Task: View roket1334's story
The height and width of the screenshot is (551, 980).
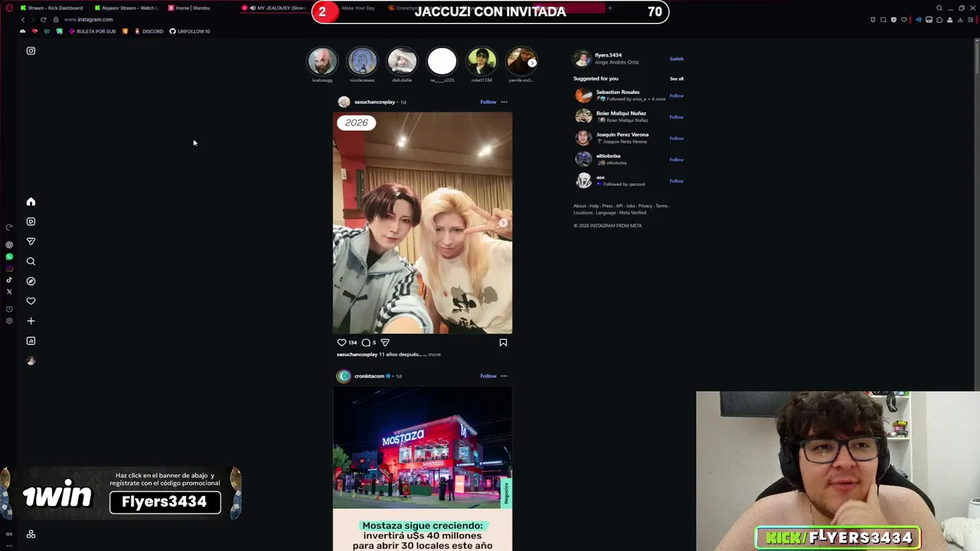Action: [x=482, y=62]
